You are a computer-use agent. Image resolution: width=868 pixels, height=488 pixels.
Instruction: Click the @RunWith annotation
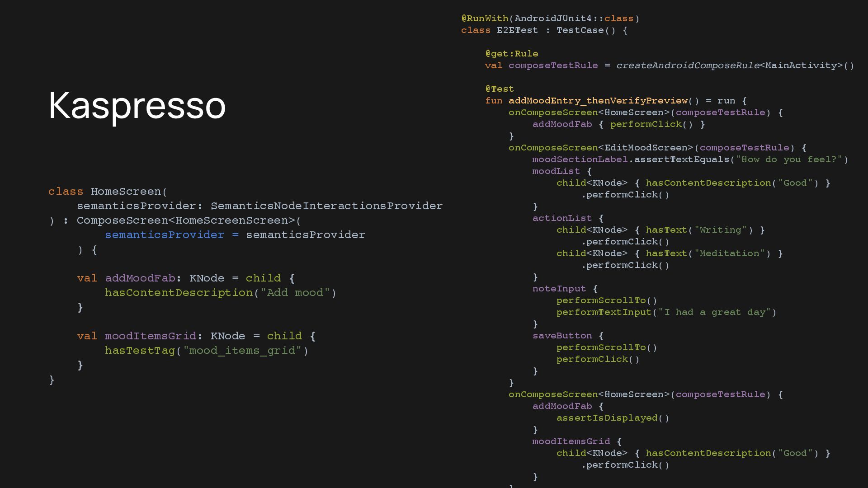point(485,19)
